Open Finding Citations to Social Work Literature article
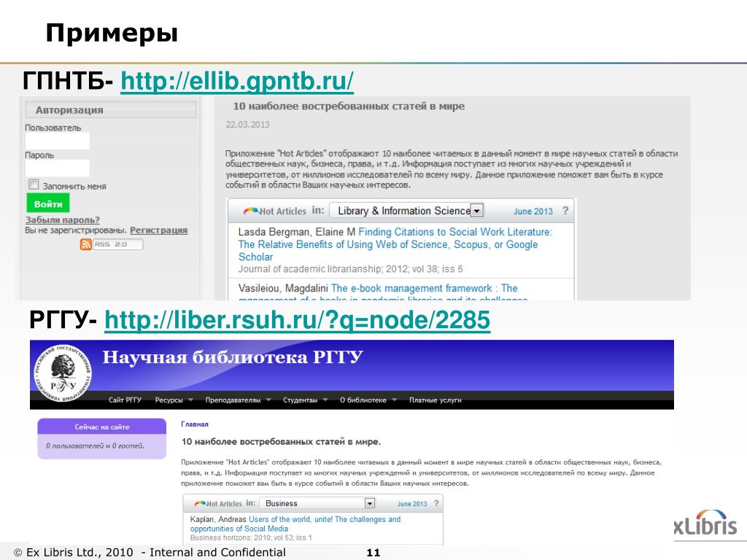The image size is (747, 560). click(395, 244)
